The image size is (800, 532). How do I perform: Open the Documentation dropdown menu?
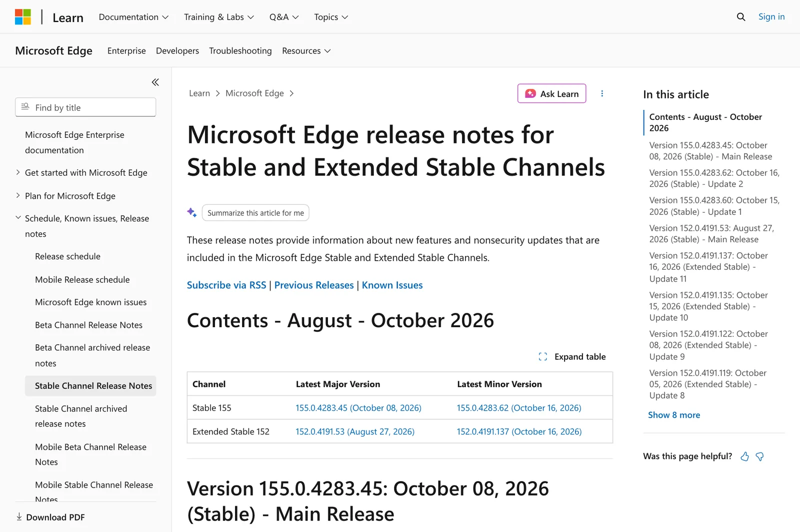pyautogui.click(x=133, y=17)
